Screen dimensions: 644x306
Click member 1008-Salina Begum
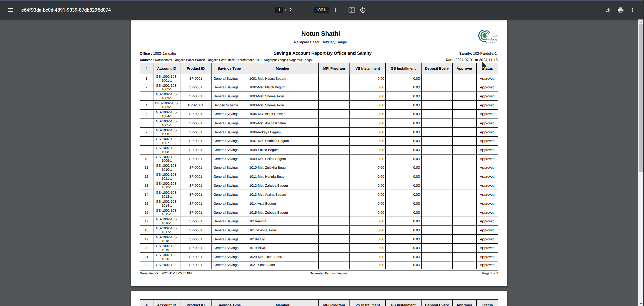click(264, 150)
